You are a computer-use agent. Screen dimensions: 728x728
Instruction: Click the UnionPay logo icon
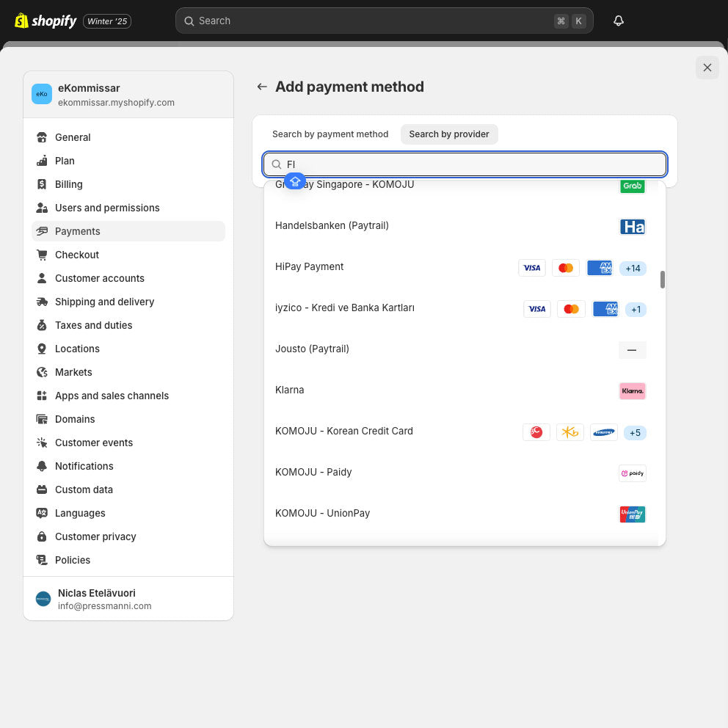point(632,514)
